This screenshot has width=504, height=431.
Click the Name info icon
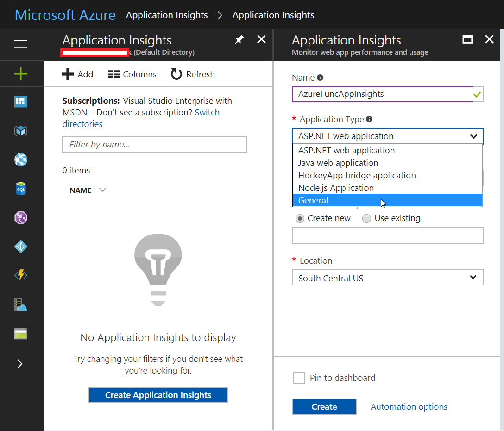[320, 77]
